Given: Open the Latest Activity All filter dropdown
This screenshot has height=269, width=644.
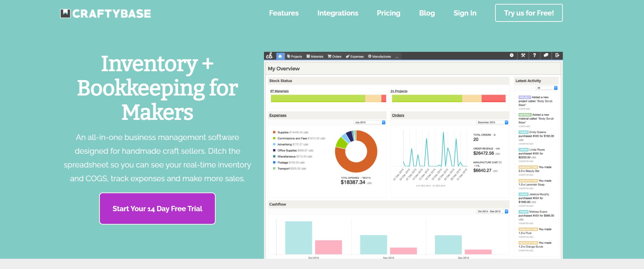Looking at the screenshot, I should [x=547, y=88].
